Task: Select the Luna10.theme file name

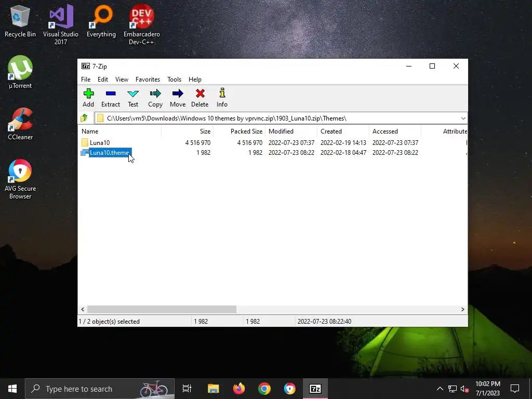Action: (110, 153)
